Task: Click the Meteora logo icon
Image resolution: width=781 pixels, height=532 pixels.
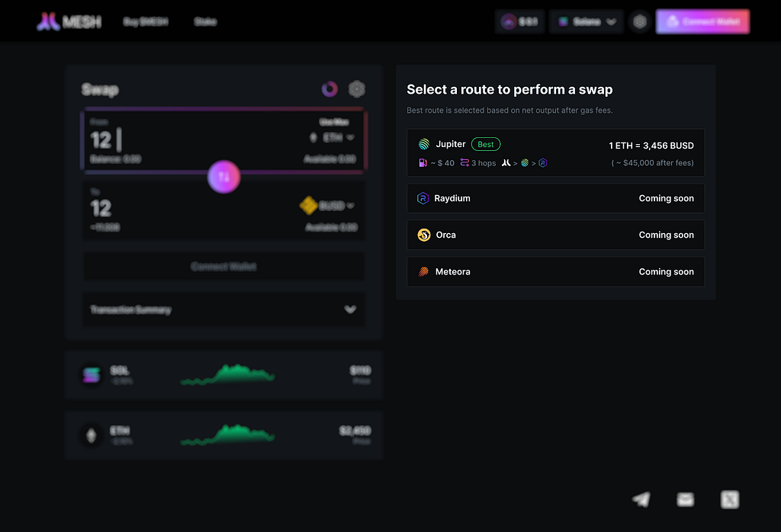Action: pyautogui.click(x=423, y=272)
